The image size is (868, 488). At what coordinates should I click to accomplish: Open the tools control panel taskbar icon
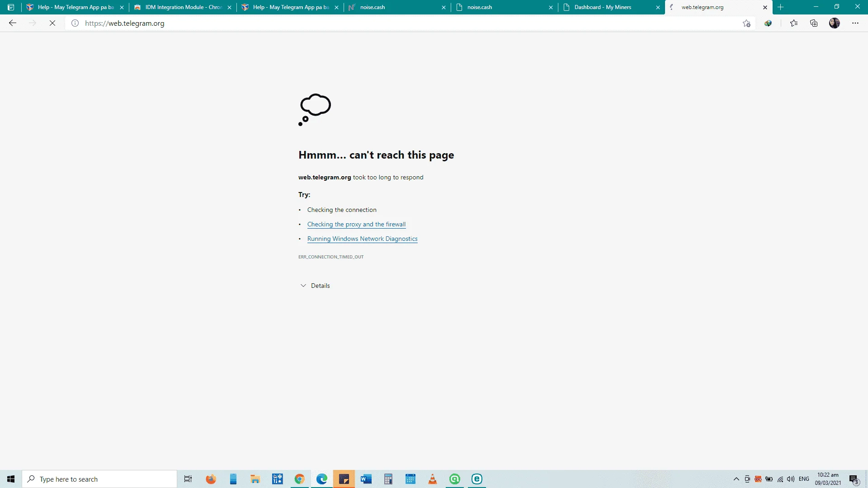[x=277, y=479]
